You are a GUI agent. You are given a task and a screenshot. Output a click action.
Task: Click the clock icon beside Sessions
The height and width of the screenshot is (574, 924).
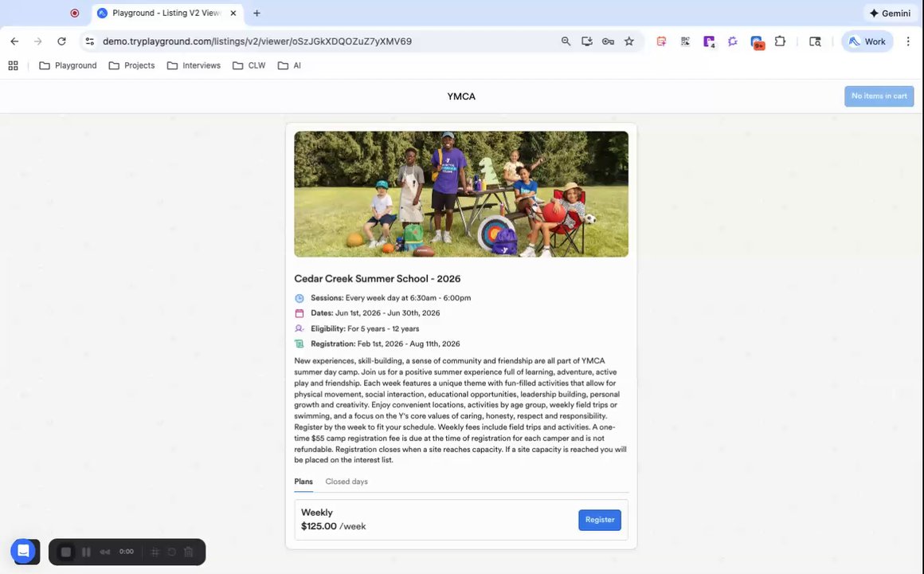tap(300, 298)
